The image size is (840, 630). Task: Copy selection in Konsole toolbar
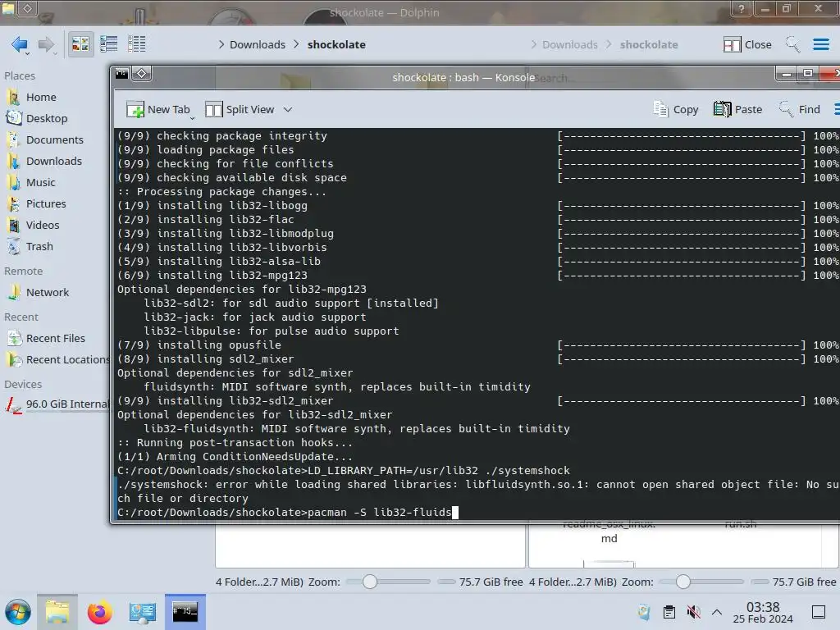click(x=676, y=109)
